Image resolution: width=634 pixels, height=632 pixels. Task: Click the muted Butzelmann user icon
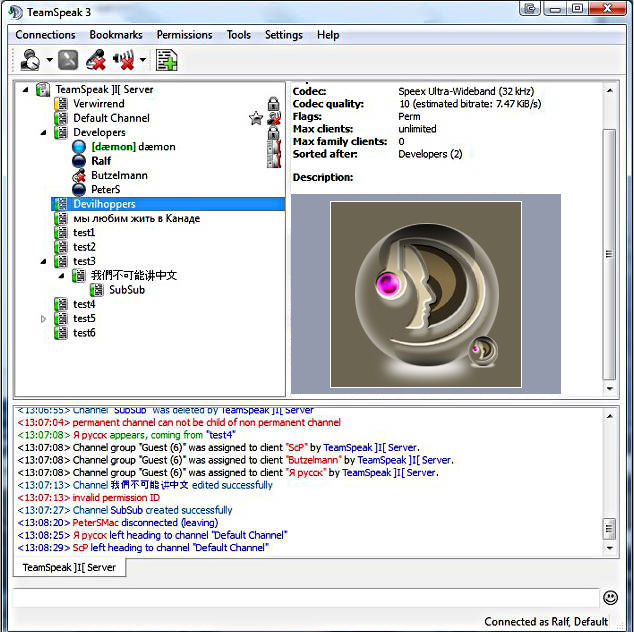pyautogui.click(x=80, y=175)
